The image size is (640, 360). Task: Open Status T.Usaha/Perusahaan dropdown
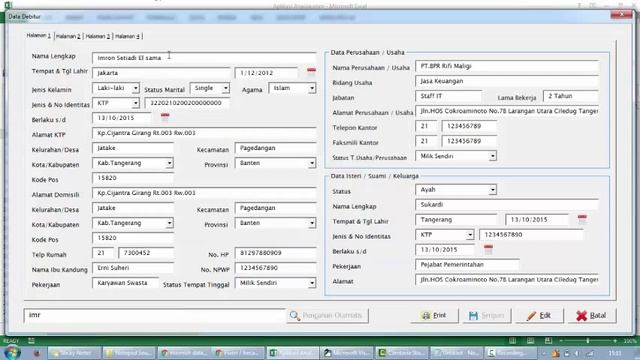point(493,156)
